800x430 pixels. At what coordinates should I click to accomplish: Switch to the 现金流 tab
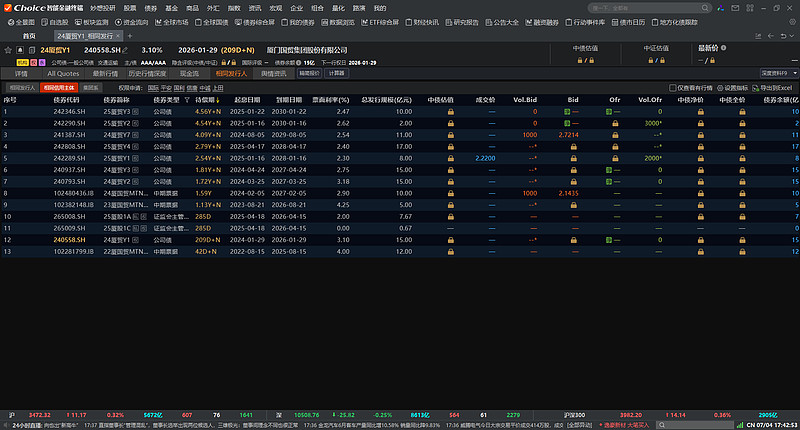click(189, 73)
